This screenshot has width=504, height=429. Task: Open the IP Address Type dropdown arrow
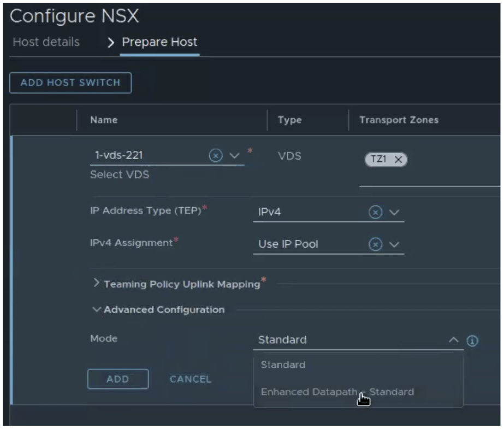(395, 213)
